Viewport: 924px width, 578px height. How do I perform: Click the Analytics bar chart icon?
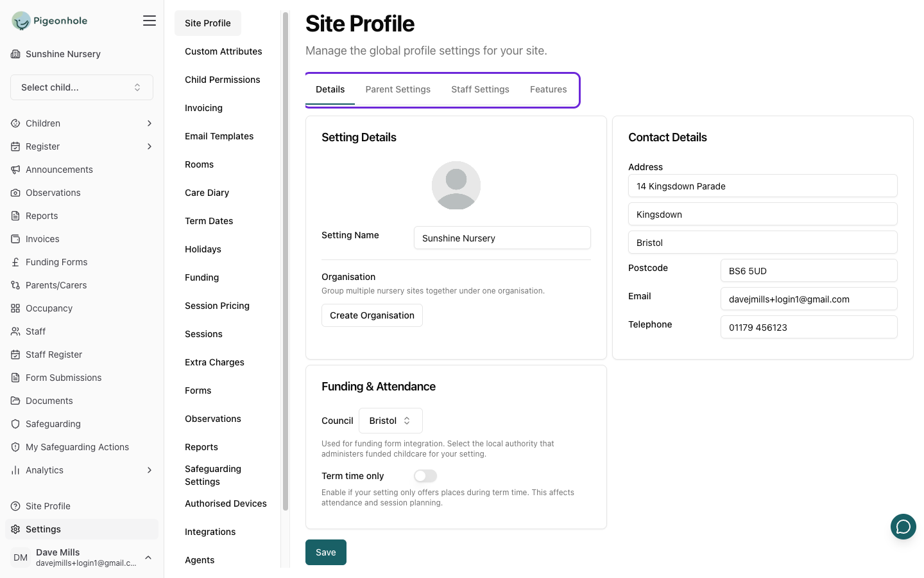pyautogui.click(x=15, y=470)
